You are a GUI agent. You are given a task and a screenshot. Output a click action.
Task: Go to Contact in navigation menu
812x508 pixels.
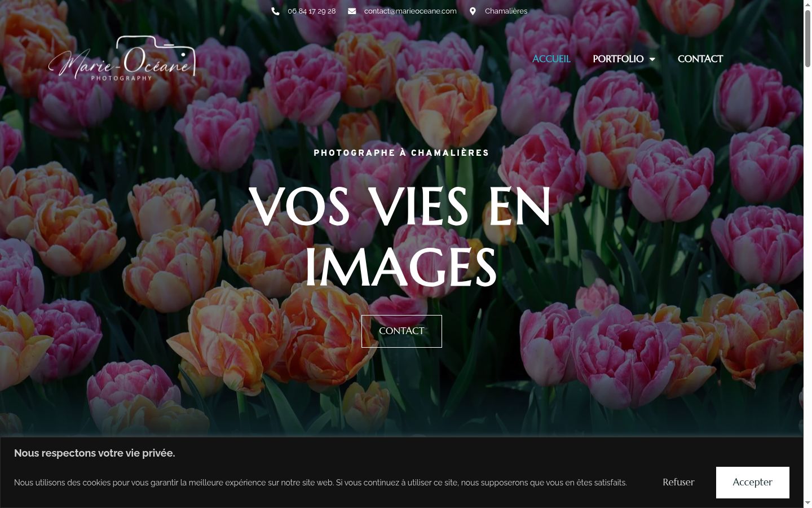[700, 59]
